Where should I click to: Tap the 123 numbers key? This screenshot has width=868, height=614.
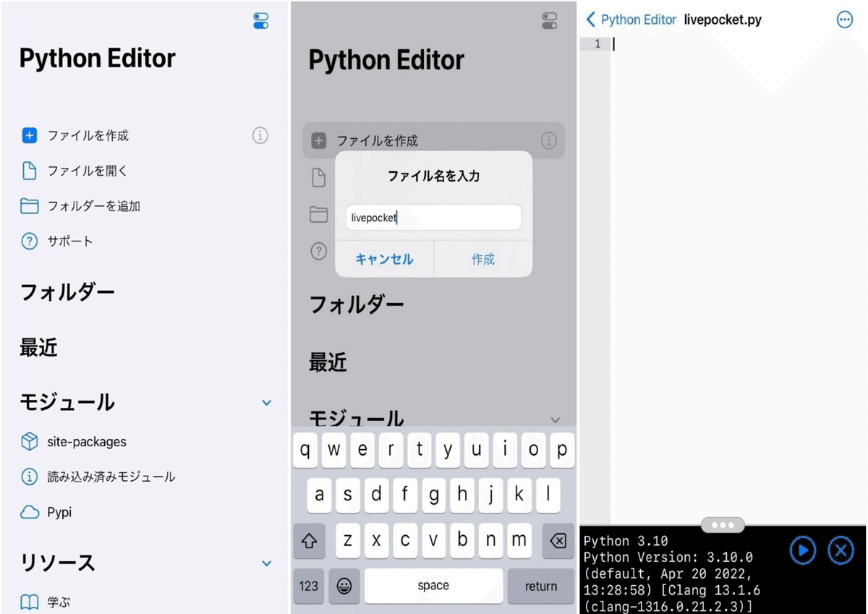309,586
